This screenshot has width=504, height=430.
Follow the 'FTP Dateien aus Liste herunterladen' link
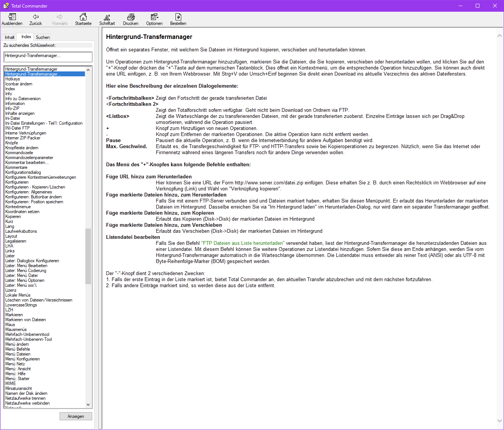coord(243,243)
